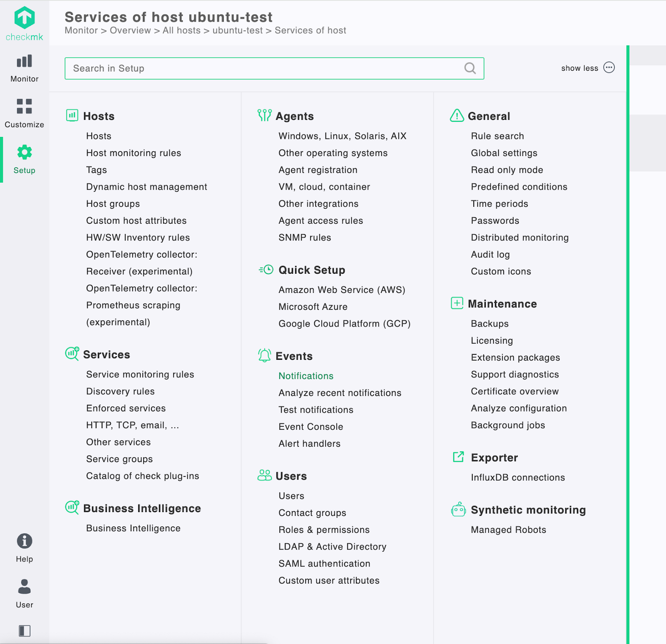Open Global settings menu entry
Image resolution: width=666 pixels, height=644 pixels.
coord(504,153)
